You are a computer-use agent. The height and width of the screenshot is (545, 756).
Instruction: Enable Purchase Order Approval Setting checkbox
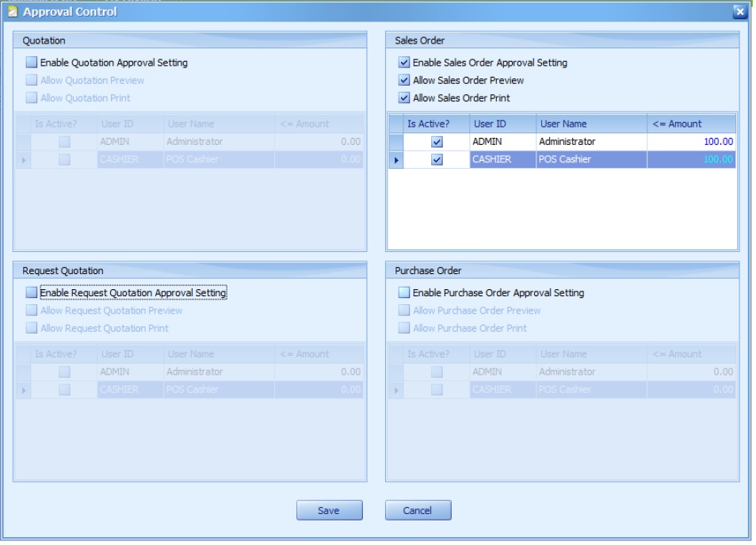(x=405, y=293)
